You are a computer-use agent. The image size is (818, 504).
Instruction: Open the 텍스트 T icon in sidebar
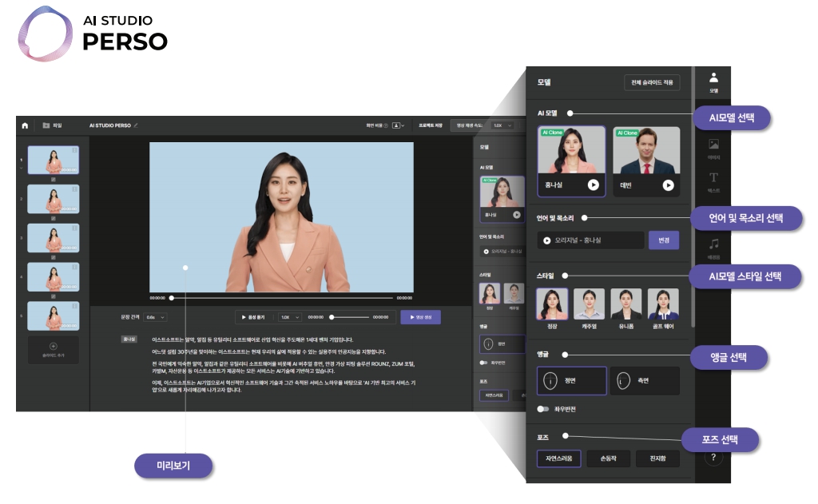[x=713, y=182]
